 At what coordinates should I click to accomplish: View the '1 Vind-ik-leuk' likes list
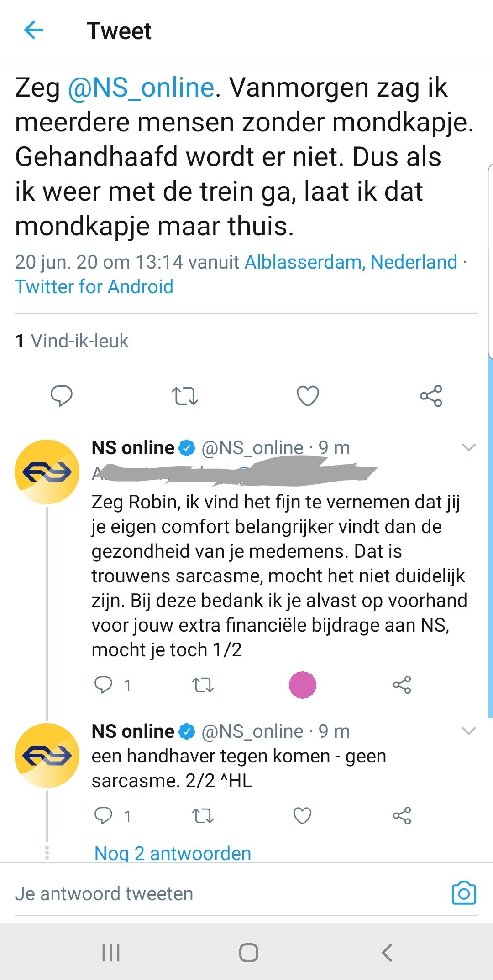(72, 341)
